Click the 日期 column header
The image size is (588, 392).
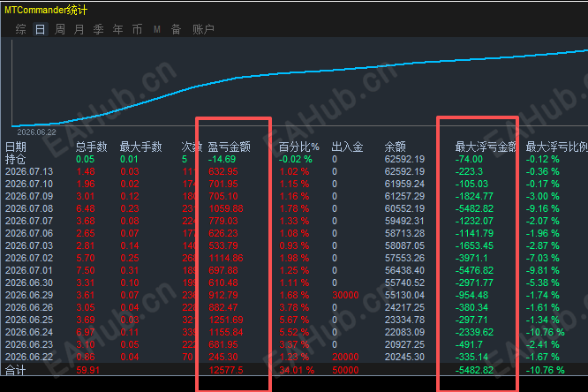pos(16,147)
